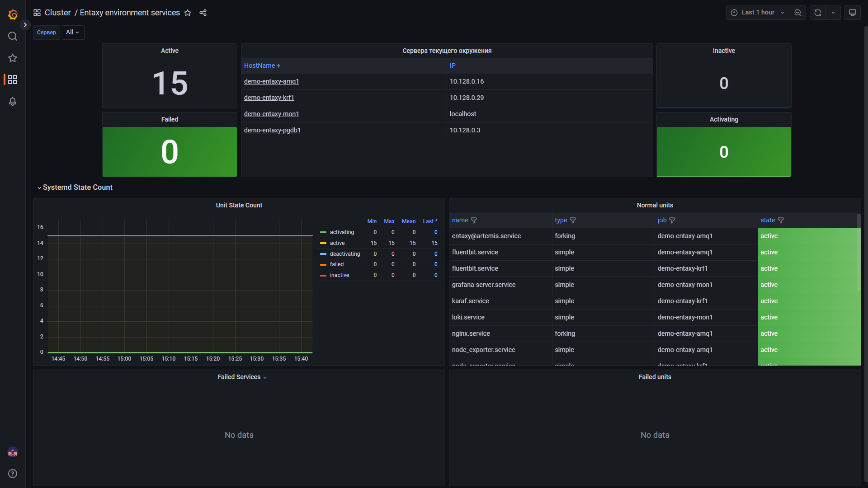Image resolution: width=868 pixels, height=488 pixels.
Task: Refresh the dashboard
Action: 818,13
